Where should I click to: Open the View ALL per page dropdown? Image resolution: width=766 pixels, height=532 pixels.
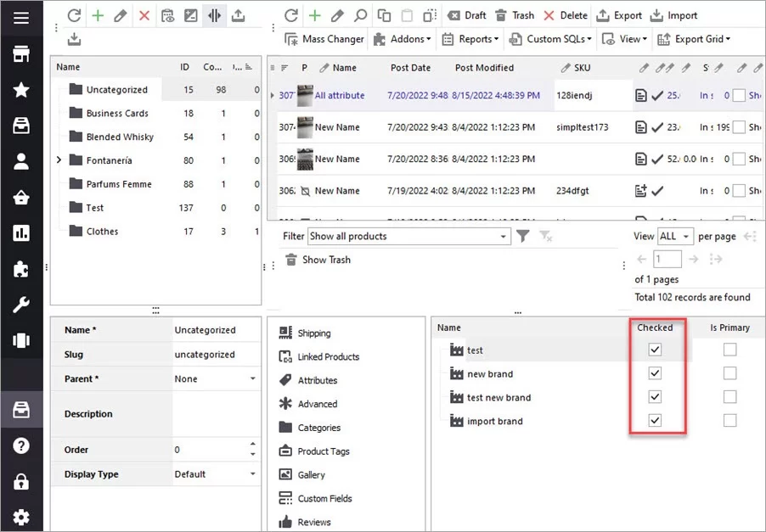point(675,236)
